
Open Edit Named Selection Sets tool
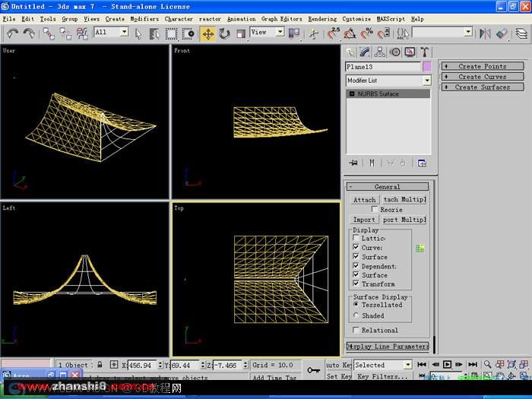(x=403, y=33)
